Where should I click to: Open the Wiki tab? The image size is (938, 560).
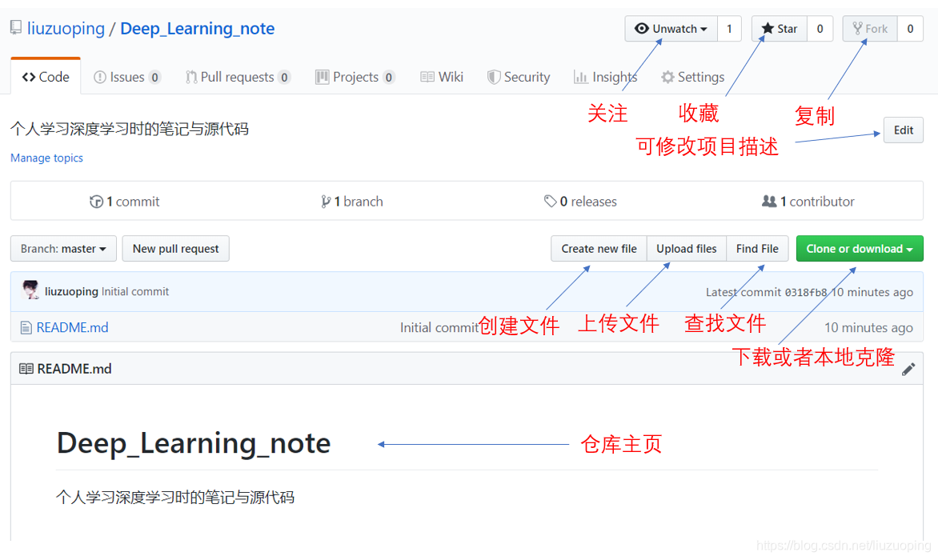tap(442, 77)
